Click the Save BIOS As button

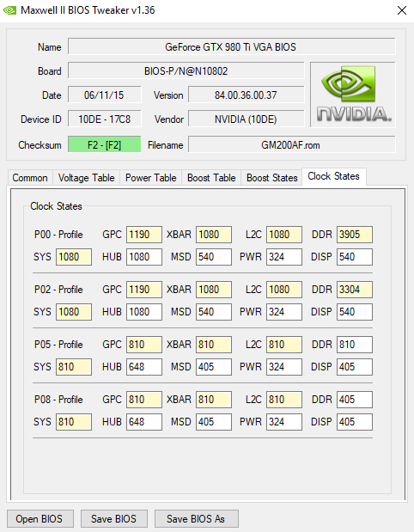click(197, 519)
